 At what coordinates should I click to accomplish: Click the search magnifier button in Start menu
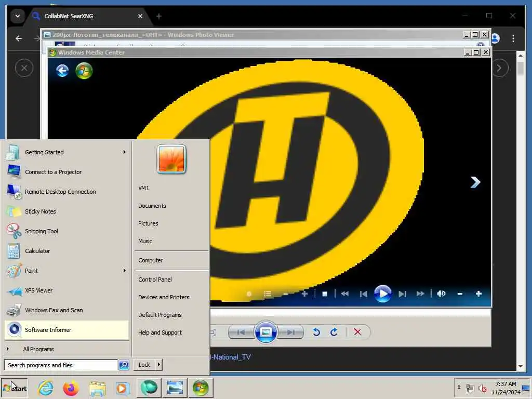point(124,365)
